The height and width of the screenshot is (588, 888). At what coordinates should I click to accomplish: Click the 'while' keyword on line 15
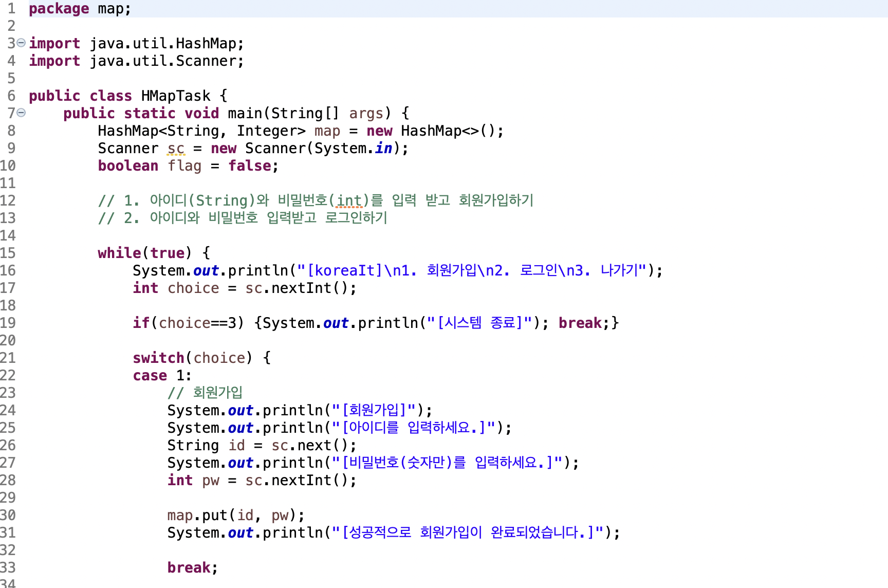(x=119, y=253)
